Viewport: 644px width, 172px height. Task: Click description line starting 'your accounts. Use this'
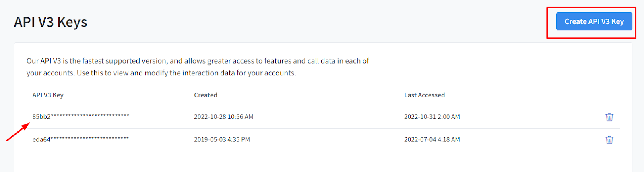coord(161,73)
